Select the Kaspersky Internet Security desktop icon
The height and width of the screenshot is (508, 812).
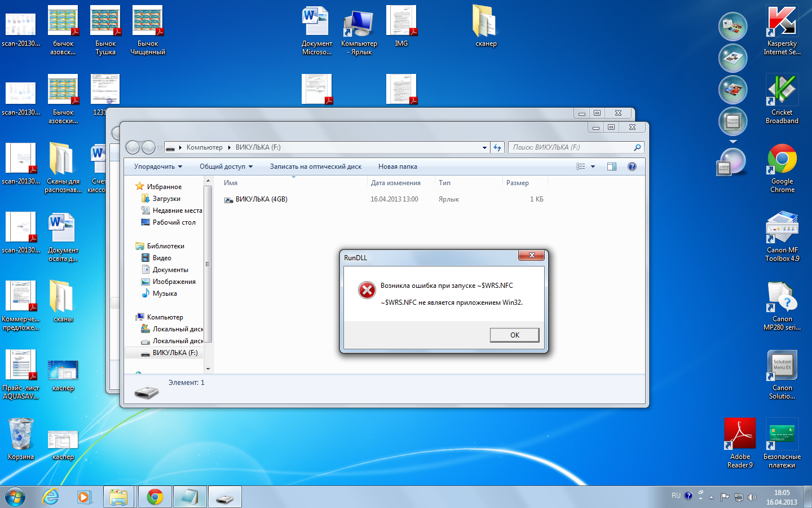782,31
